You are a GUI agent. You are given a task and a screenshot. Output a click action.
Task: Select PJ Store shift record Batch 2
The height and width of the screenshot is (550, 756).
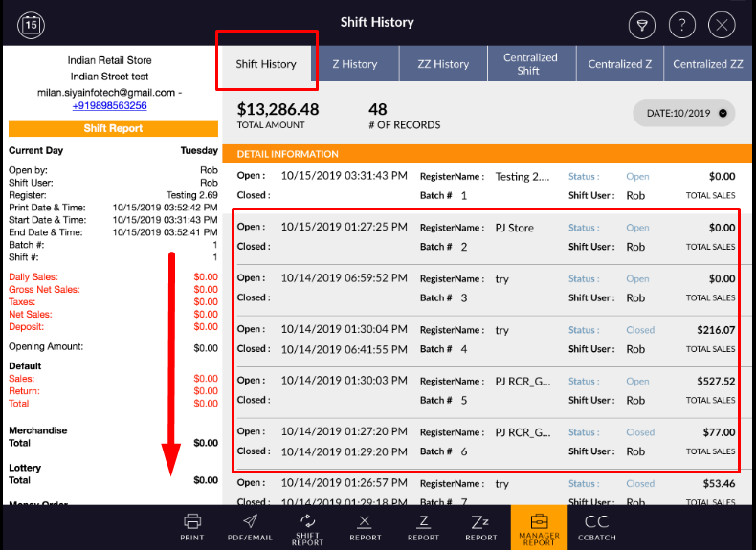pyautogui.click(x=486, y=237)
